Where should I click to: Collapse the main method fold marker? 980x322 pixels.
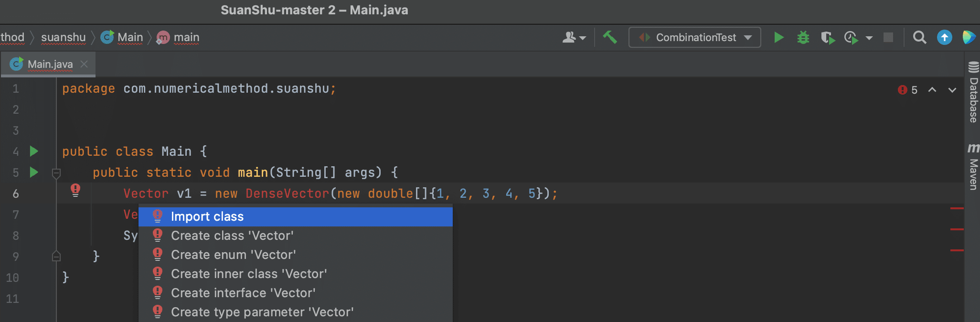click(x=56, y=173)
